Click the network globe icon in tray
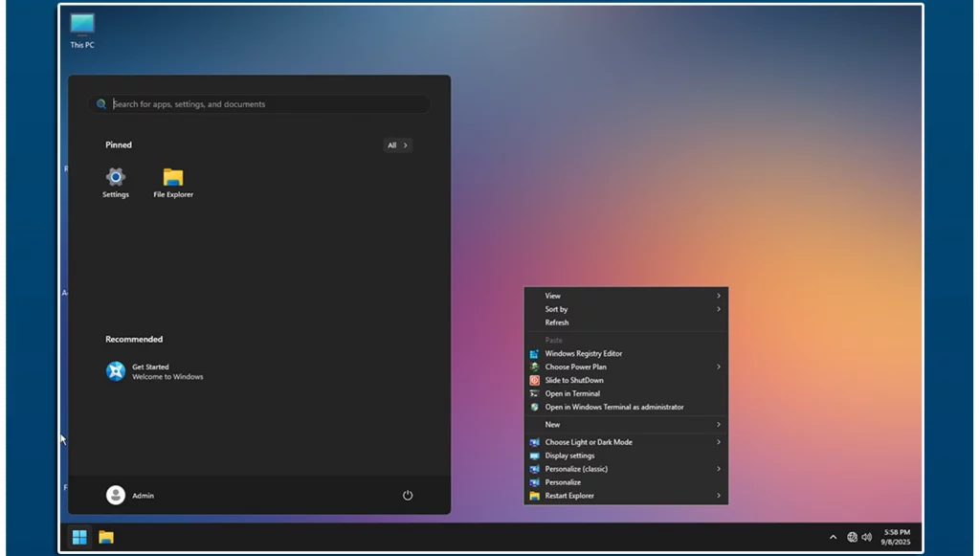 (852, 537)
